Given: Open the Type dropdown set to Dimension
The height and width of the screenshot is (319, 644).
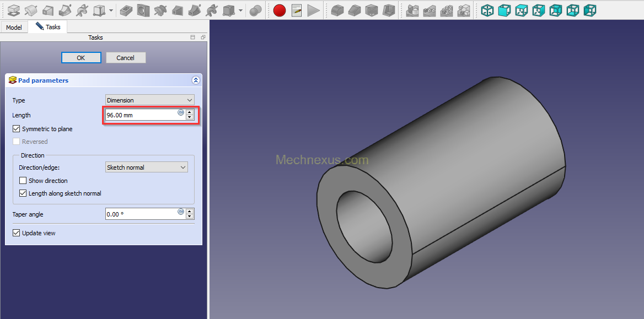Looking at the screenshot, I should coord(149,100).
